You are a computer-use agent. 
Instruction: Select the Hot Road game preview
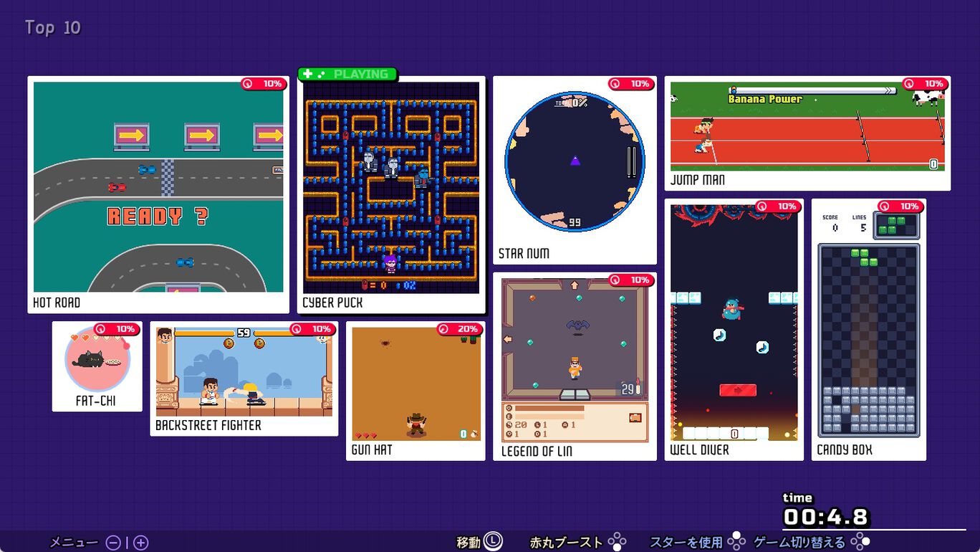pyautogui.click(x=158, y=186)
